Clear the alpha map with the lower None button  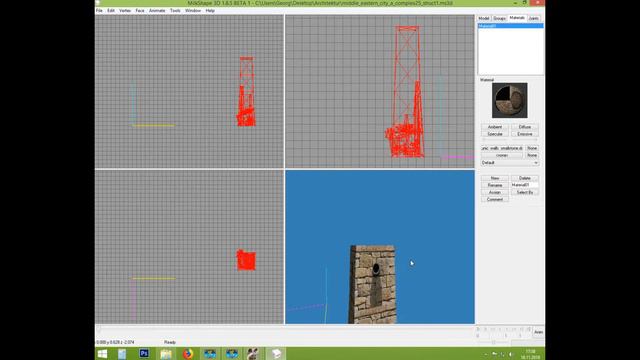[x=532, y=156]
